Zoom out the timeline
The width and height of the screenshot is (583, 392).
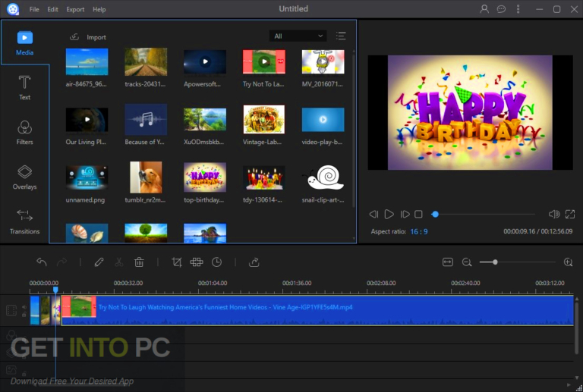tap(467, 262)
